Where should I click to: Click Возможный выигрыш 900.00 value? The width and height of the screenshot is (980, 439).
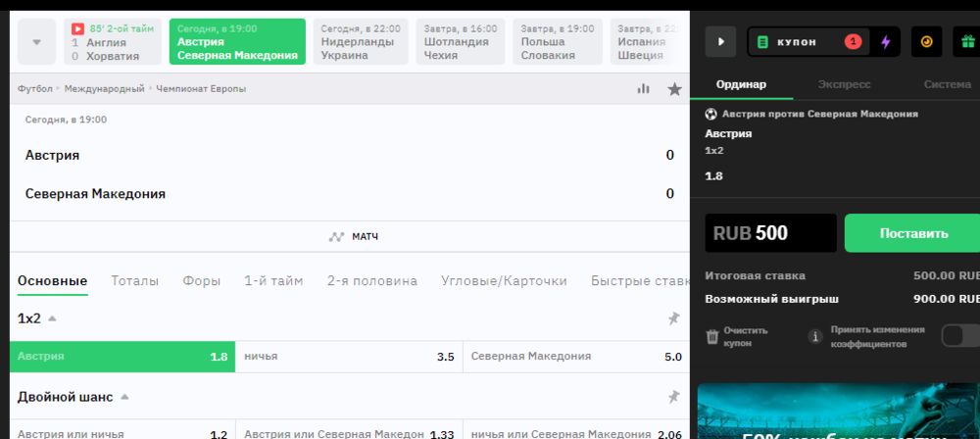click(x=947, y=299)
